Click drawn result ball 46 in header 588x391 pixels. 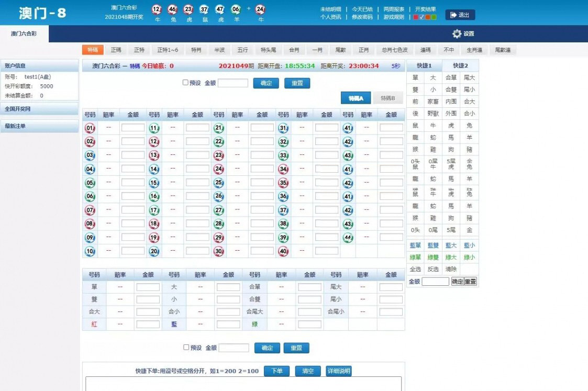point(173,9)
